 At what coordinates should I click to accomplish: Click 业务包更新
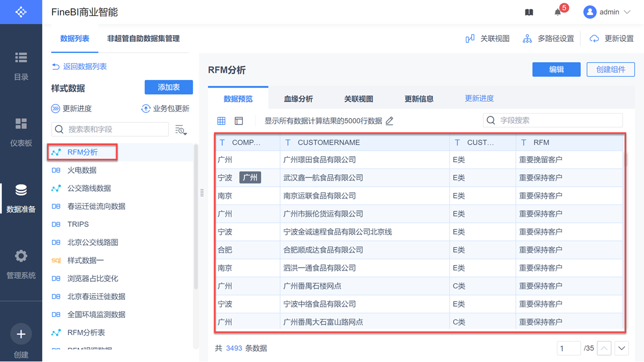click(x=165, y=109)
